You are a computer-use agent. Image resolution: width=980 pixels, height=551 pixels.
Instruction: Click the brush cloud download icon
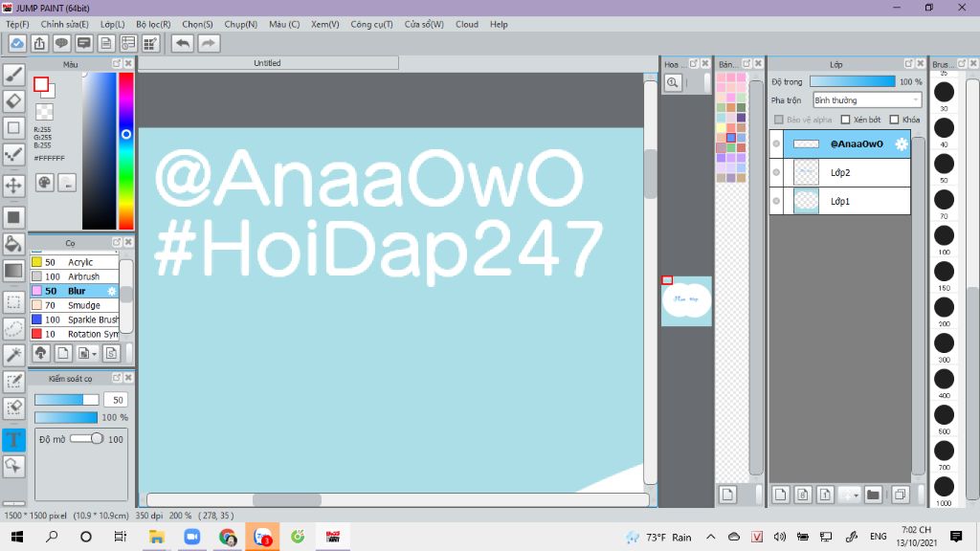40,353
